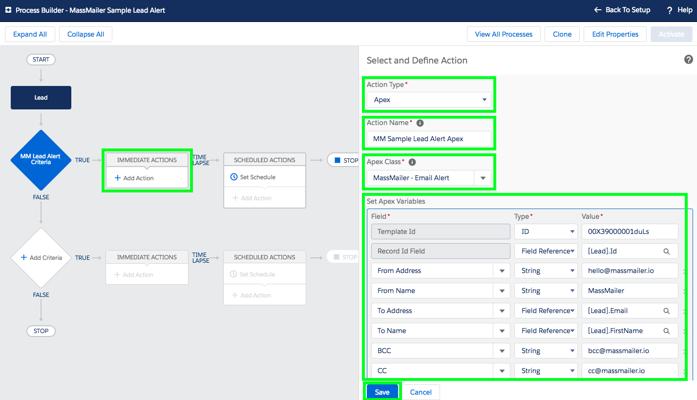The height and width of the screenshot is (400, 697).
Task: Click the Collapse All button
Action: click(x=85, y=34)
